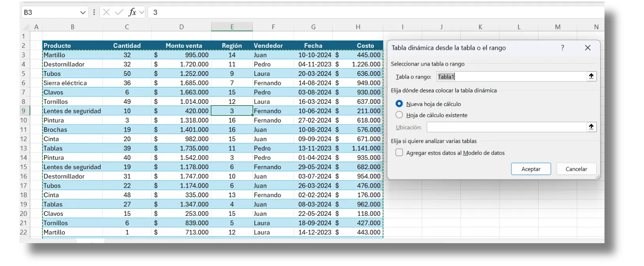Select column G header

click(x=313, y=27)
